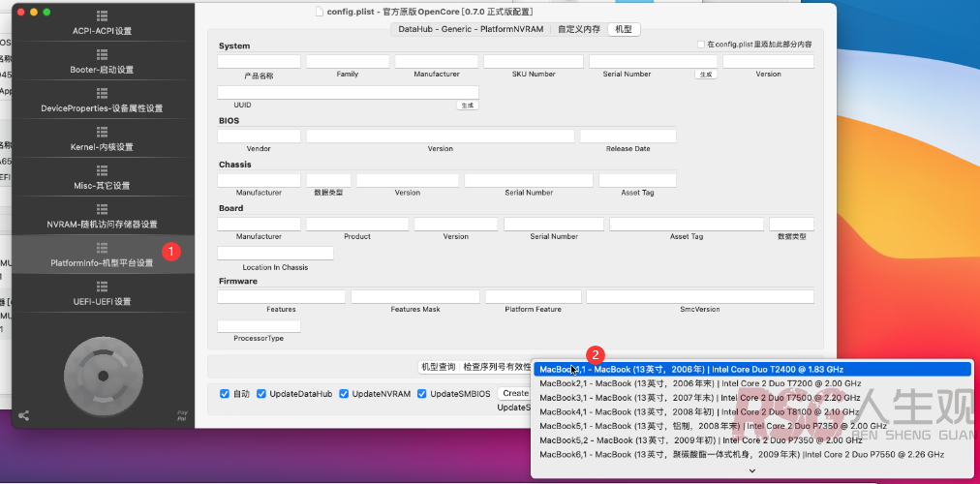
Task: Open the UEFI-UEFI设置 sidebar section
Action: [102, 294]
